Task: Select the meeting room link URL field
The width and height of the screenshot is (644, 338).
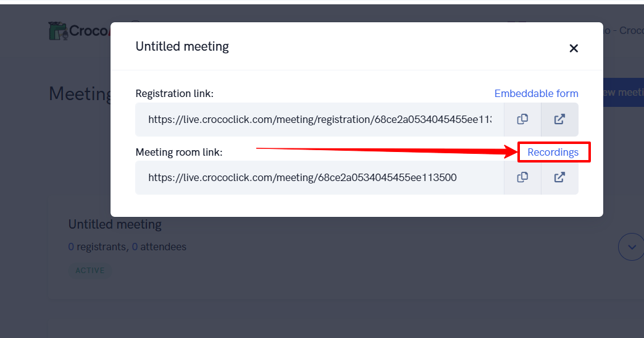Action: [x=320, y=177]
